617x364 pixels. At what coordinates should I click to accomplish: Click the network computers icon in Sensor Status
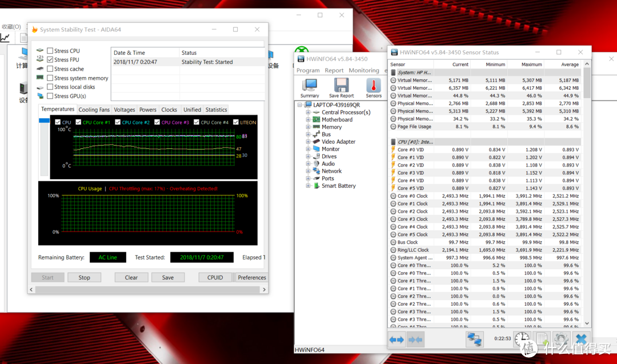pos(475,339)
